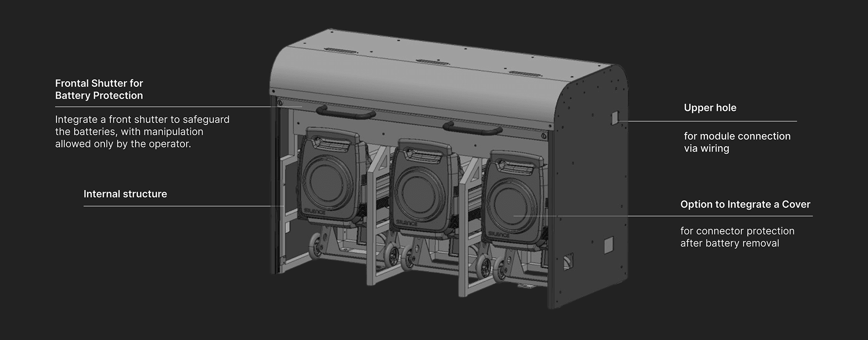The image size is (868, 340).
Task: Click the "Internal structure" label
Action: 125,194
